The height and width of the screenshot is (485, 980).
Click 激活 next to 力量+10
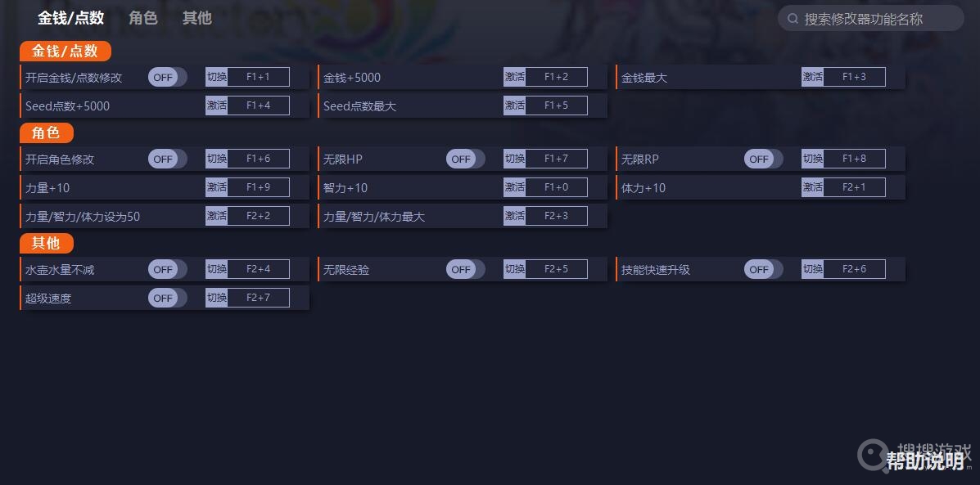[x=216, y=187]
